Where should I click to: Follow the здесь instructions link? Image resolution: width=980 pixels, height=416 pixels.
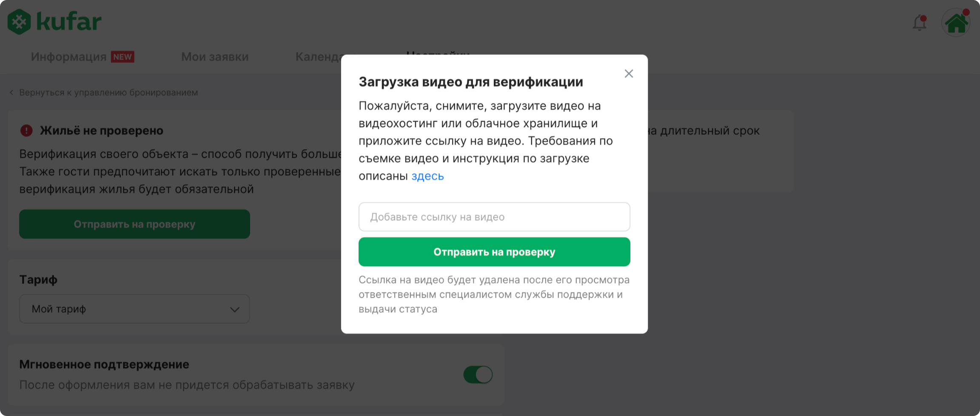pos(427,176)
